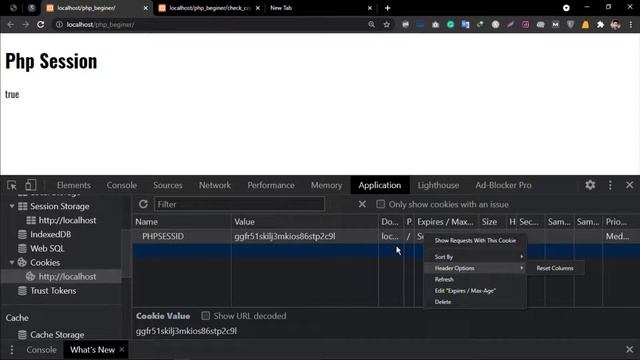Screen dimensions: 640x360
Task: Click the camera extension icon
Action: tap(436, 24)
